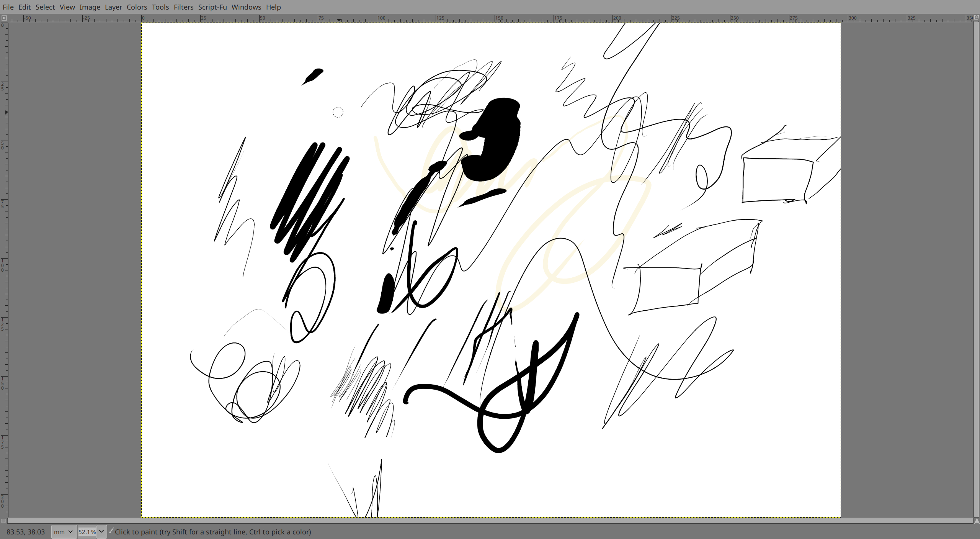Open the Image menu
The image size is (980, 539).
(x=90, y=7)
